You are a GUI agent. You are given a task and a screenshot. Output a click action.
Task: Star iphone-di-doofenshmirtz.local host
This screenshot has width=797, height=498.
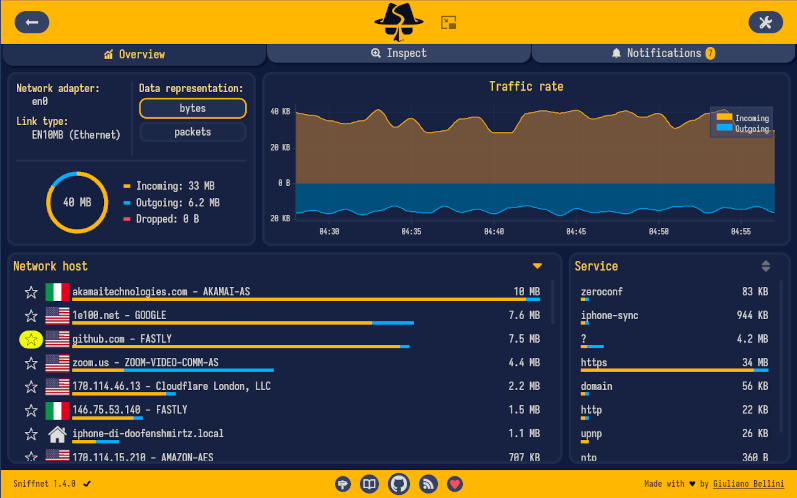(31, 434)
